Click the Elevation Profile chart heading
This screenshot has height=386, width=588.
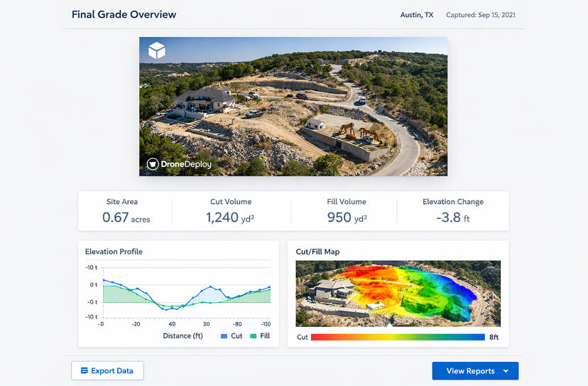coord(114,252)
